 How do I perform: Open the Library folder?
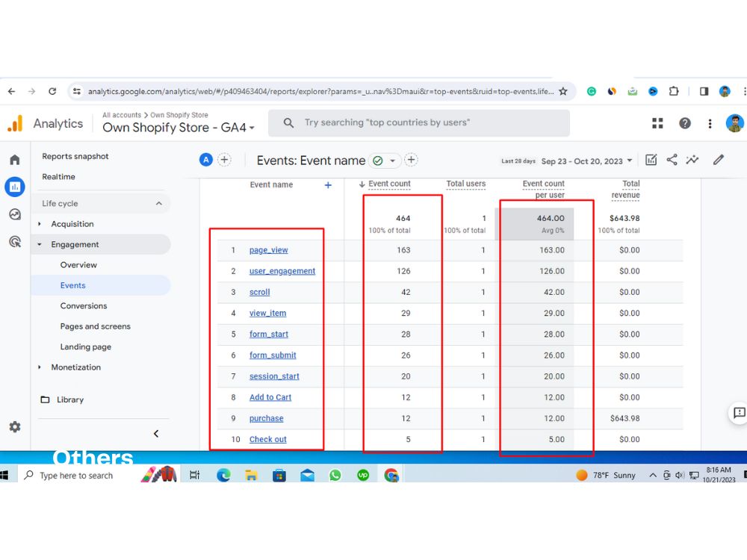coord(62,399)
